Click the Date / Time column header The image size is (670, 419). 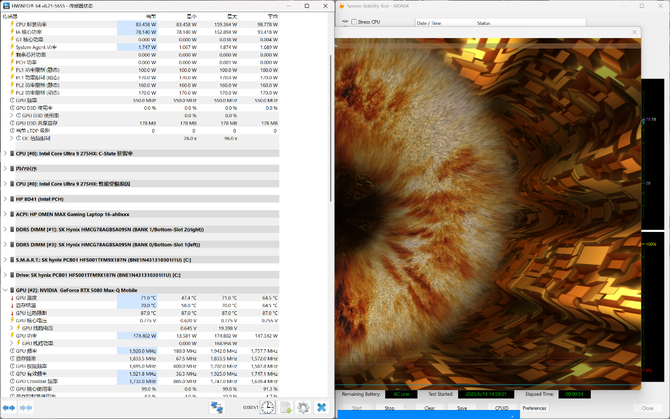point(429,22)
